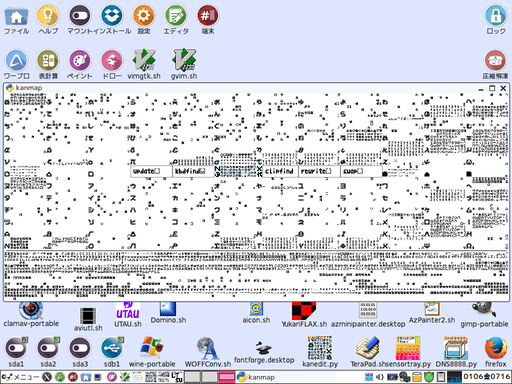Click the kbdfind button in kanmap
Viewport: 512px width, 384px height.
(193, 171)
